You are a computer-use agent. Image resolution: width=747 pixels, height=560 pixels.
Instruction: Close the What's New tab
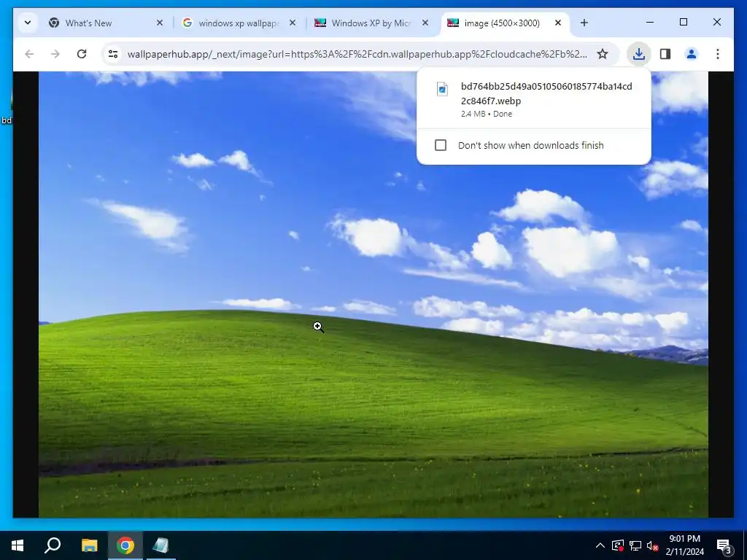pos(160,23)
